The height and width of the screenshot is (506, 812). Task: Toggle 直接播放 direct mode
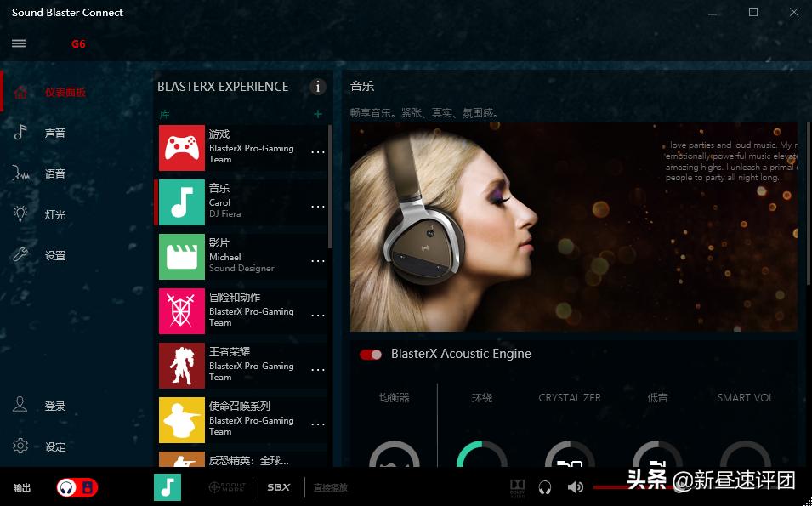point(331,488)
